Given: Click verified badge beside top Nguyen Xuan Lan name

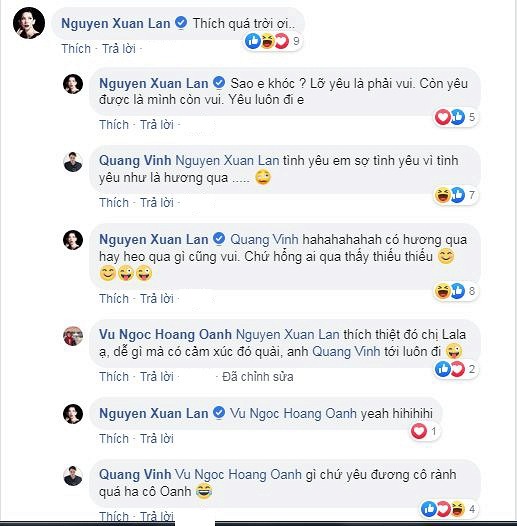Looking at the screenshot, I should [x=181, y=23].
